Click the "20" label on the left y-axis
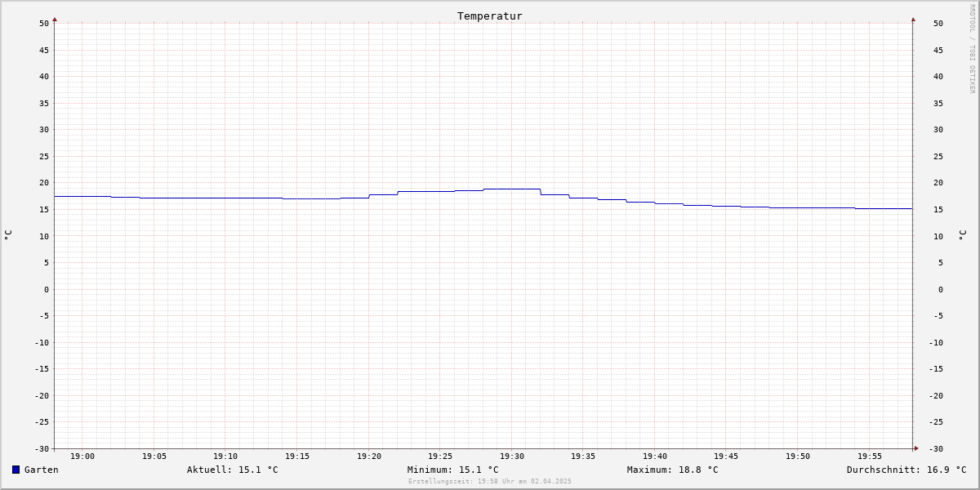 coord(44,183)
